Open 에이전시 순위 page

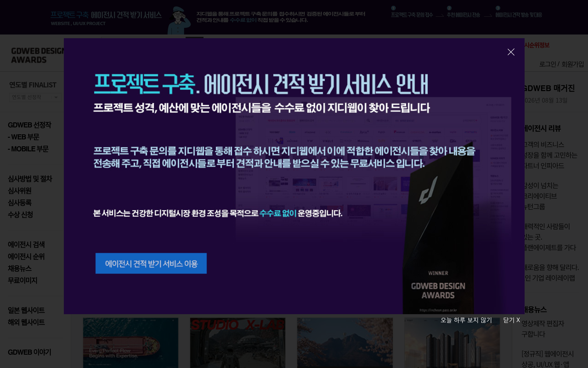26,256
